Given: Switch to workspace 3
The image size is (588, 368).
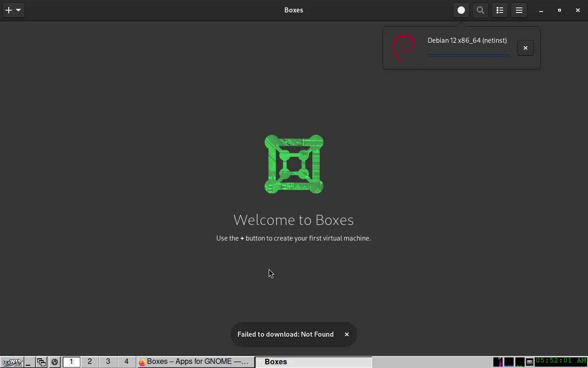Looking at the screenshot, I should [x=108, y=362].
